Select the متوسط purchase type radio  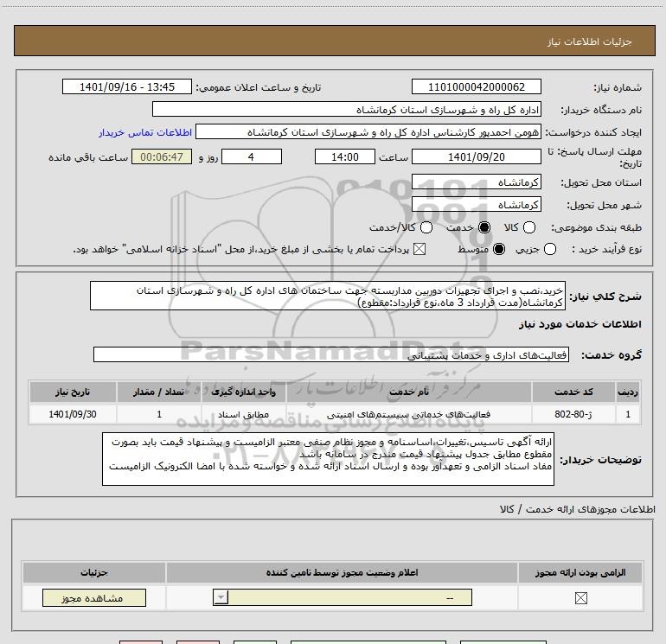tap(499, 249)
